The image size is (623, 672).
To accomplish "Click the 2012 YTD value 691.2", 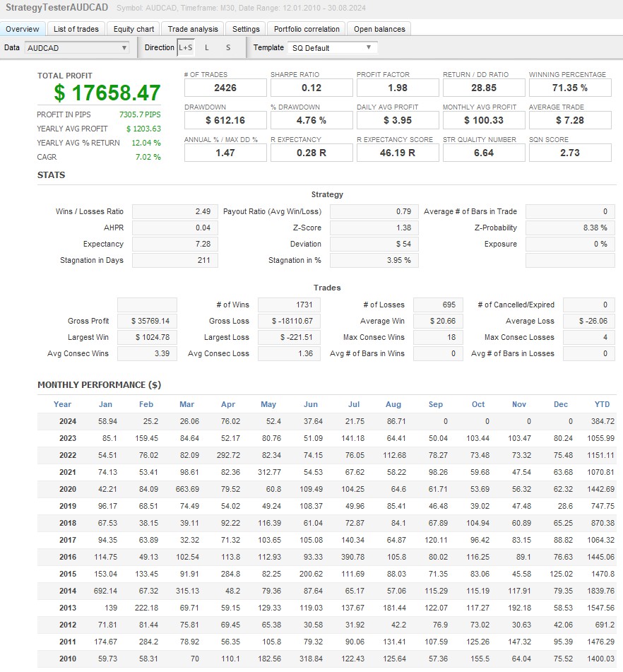I will [x=605, y=625].
